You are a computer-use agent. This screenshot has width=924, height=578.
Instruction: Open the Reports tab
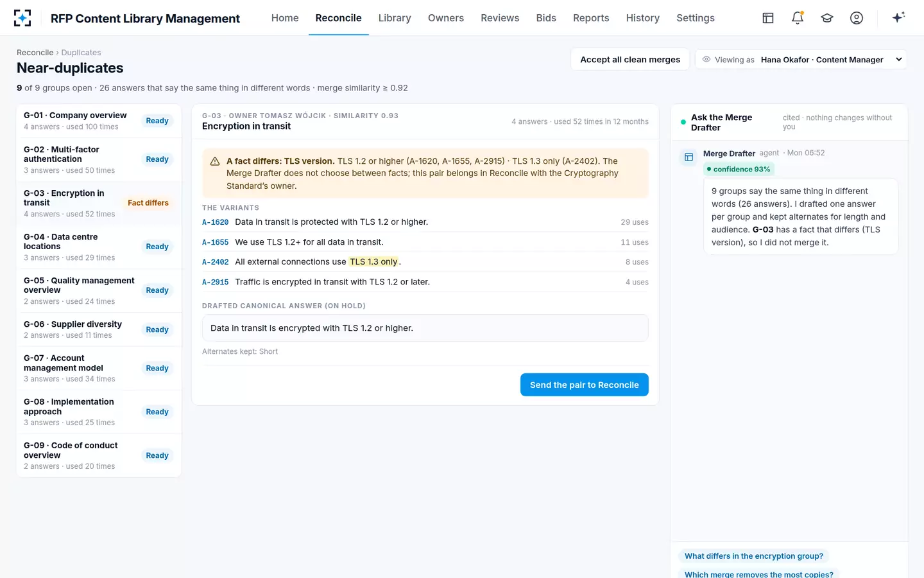coord(591,18)
